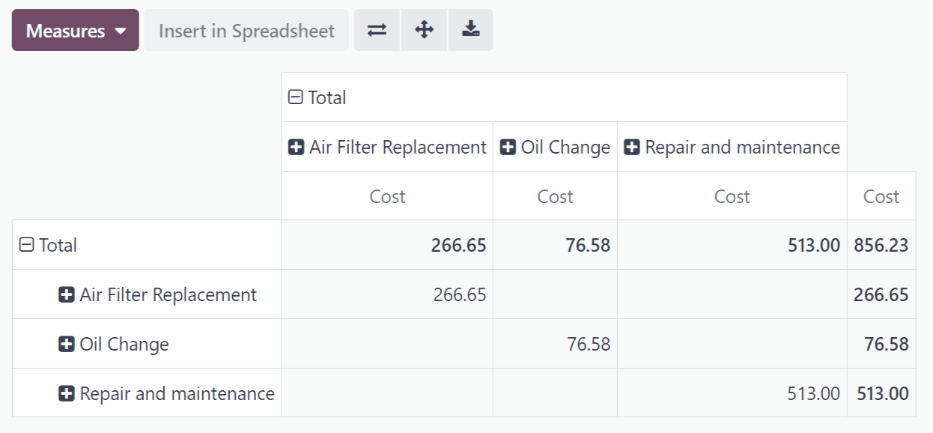Sort by the total Cost column header
This screenshot has height=433, width=933.
coord(881,197)
